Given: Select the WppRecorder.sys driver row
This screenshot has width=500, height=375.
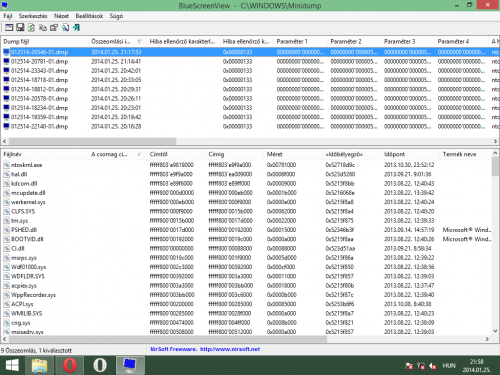Looking at the screenshot, I should click(x=246, y=295).
